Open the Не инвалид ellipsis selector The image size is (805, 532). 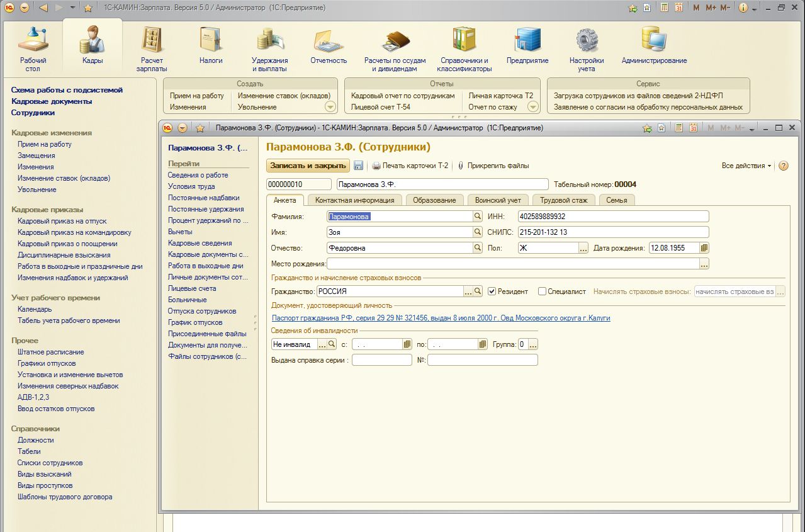click(322, 344)
